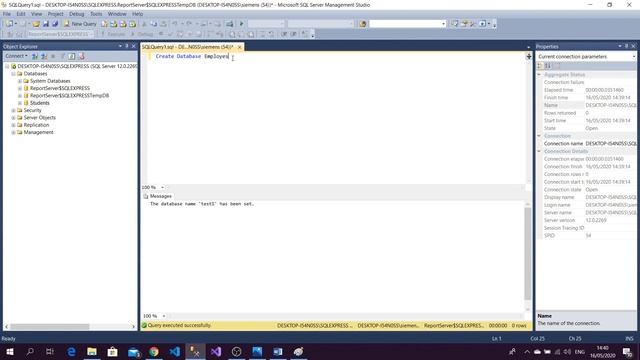Image resolution: width=640 pixels, height=360 pixels.
Task: Expand the ReportServer$SQLEXPRESS database node
Action: coord(20,89)
